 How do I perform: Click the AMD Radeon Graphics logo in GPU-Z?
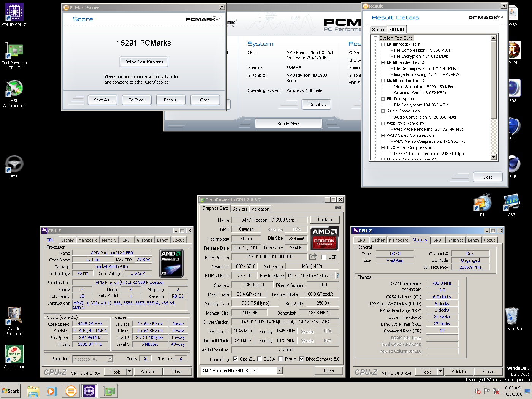(x=325, y=238)
